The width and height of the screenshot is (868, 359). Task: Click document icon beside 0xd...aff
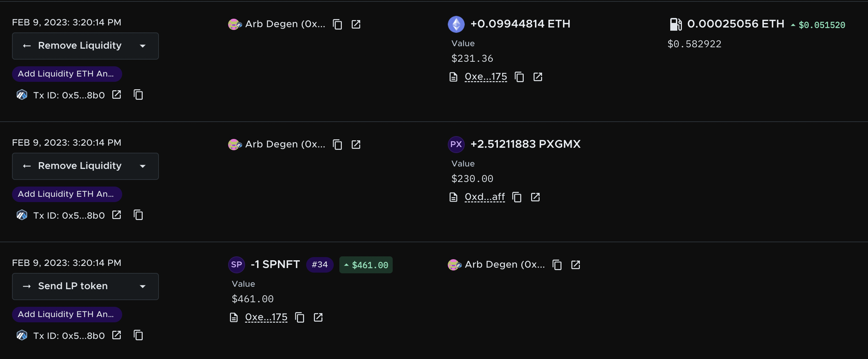coord(453,197)
